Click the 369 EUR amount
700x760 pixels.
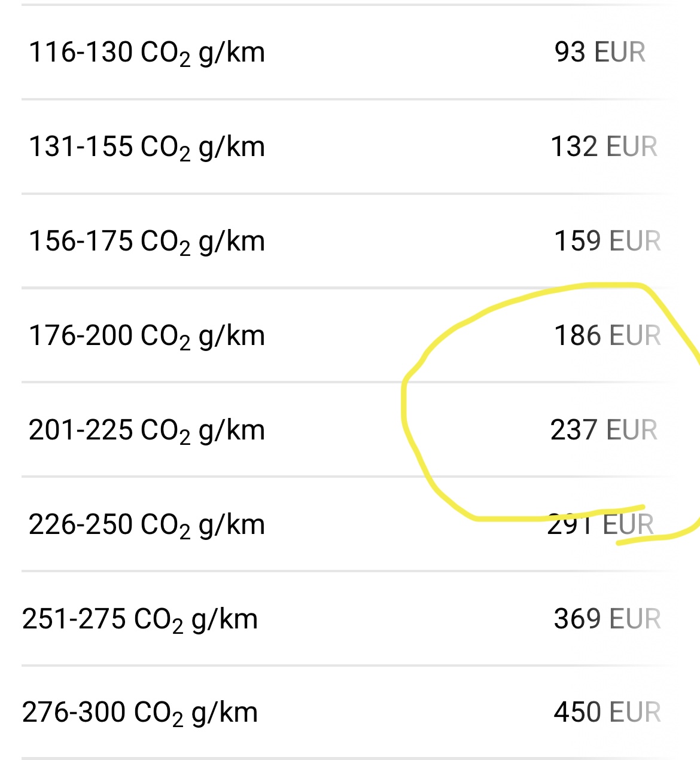[x=607, y=619]
